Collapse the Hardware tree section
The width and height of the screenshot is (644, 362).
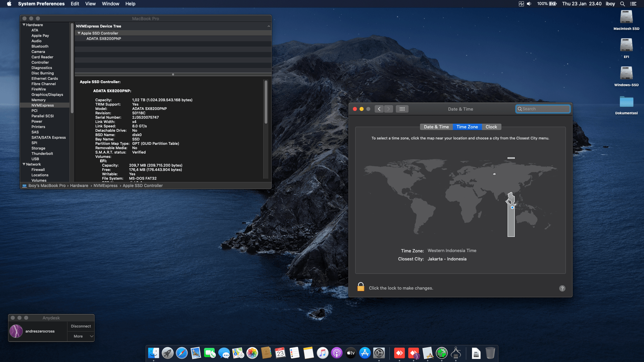pyautogui.click(x=24, y=25)
